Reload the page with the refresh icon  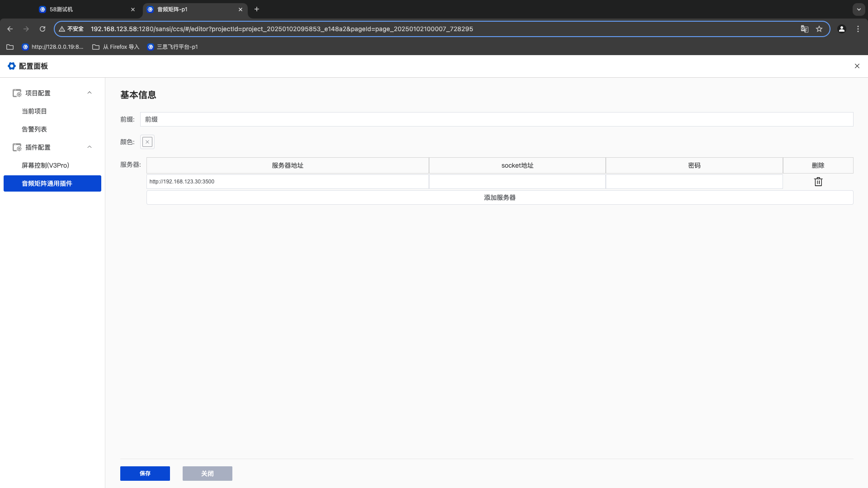(42, 29)
